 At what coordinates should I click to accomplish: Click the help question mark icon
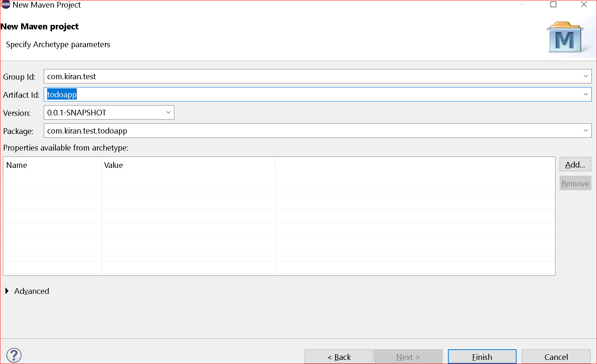[x=14, y=355]
